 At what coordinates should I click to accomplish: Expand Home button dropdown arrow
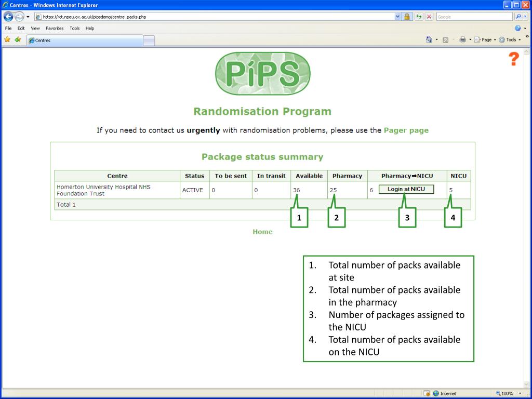click(436, 39)
